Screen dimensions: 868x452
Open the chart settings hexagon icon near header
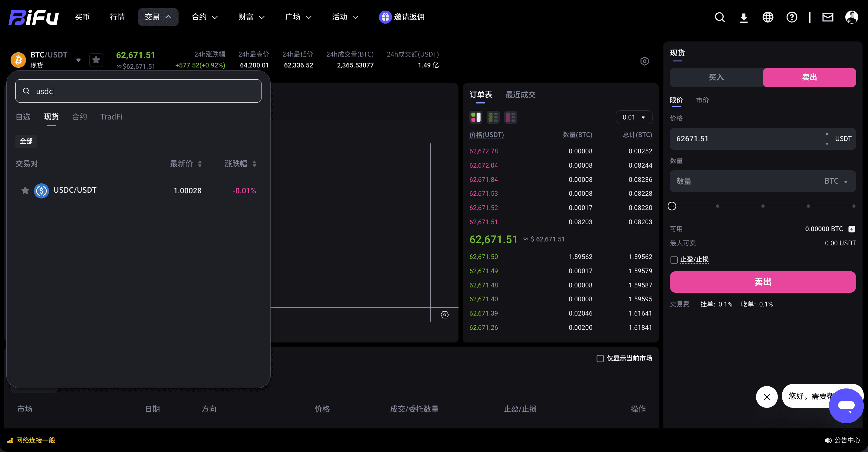tap(644, 61)
